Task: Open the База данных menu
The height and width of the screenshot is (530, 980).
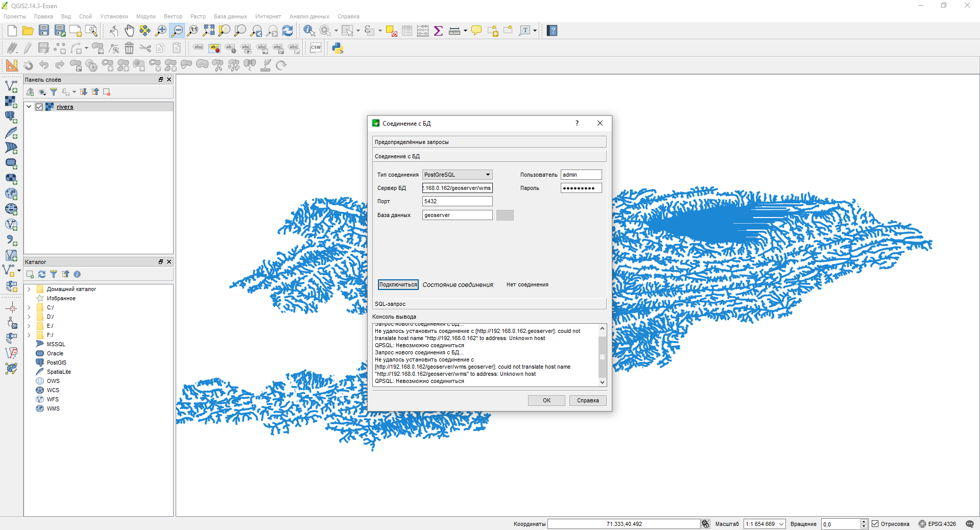Action: tap(230, 16)
